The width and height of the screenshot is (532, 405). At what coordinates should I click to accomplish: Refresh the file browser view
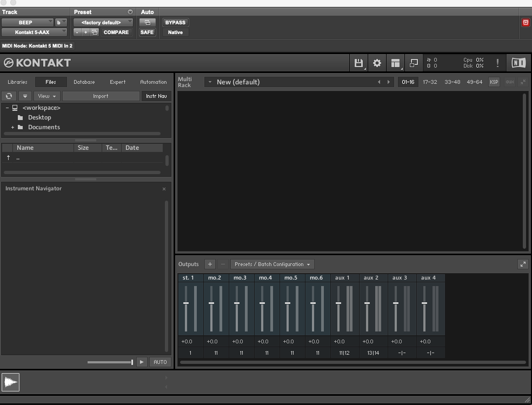9,96
